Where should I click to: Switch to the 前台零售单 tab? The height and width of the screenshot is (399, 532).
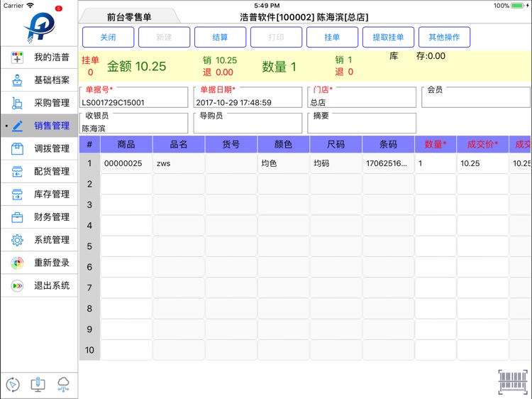click(129, 17)
